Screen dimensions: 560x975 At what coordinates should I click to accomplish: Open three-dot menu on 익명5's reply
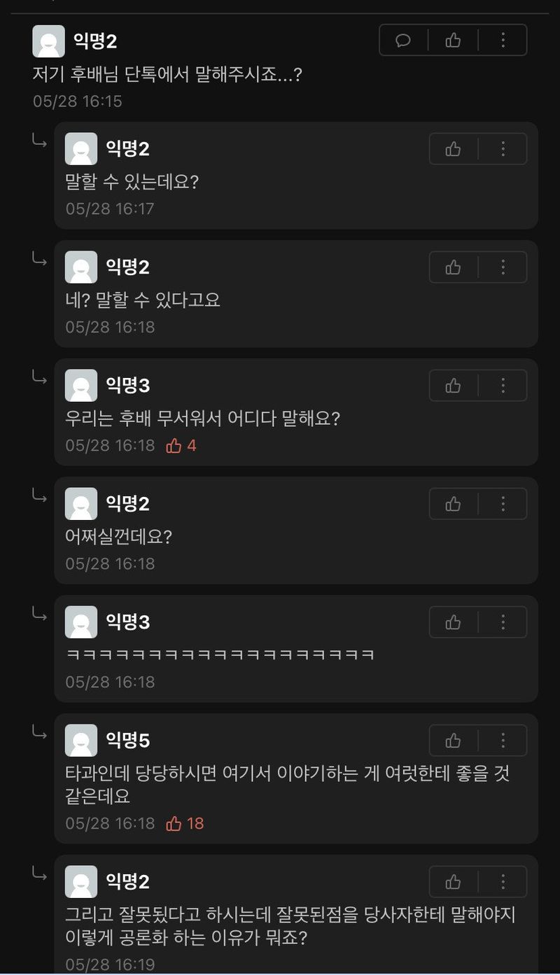click(x=503, y=741)
